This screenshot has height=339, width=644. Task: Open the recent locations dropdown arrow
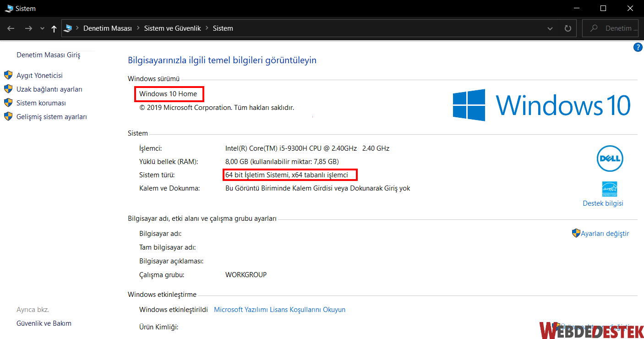point(43,29)
